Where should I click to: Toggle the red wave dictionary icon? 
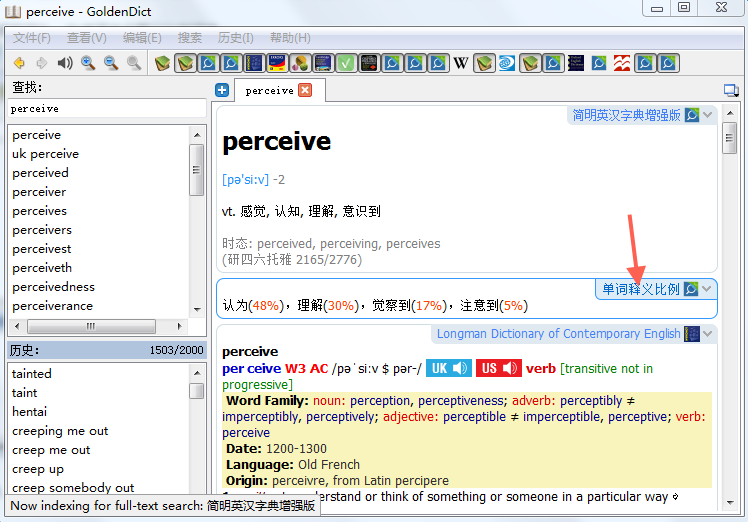coord(622,63)
